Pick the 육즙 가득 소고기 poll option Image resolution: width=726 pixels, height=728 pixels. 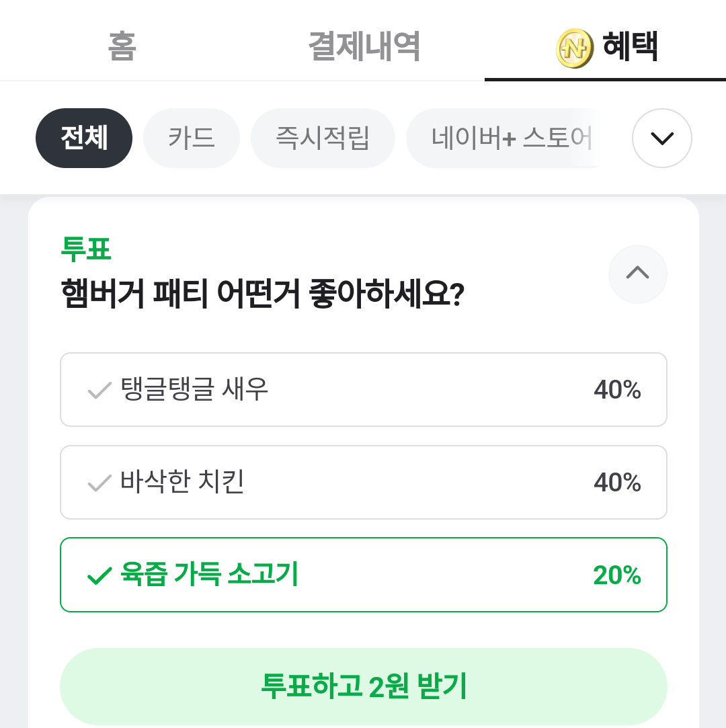tap(363, 575)
